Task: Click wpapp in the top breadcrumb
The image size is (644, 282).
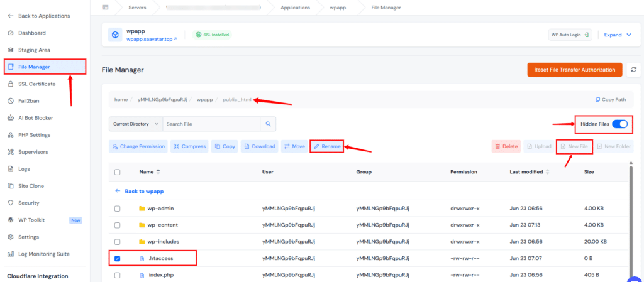Action: click(x=337, y=8)
